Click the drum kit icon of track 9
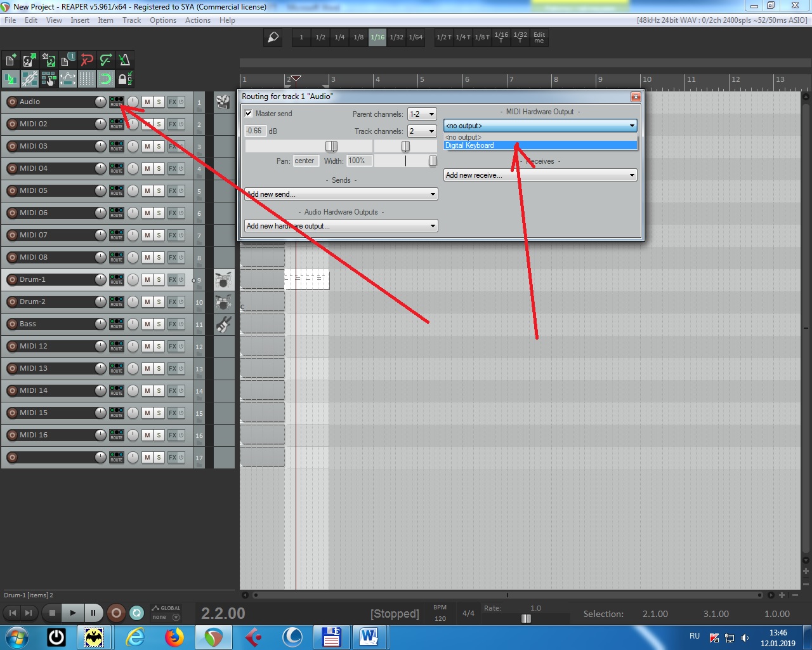812x650 pixels. [x=223, y=279]
